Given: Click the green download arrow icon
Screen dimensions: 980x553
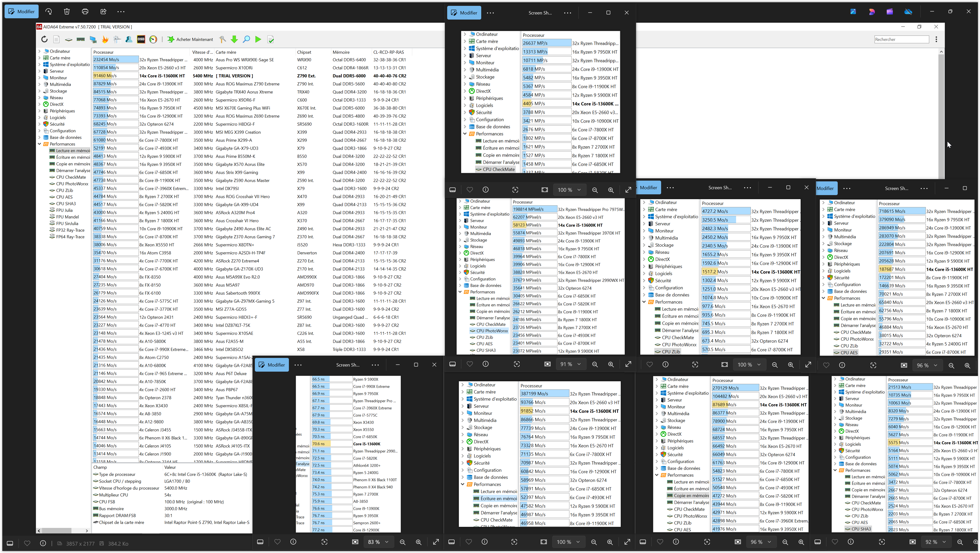Looking at the screenshot, I should coord(234,39).
